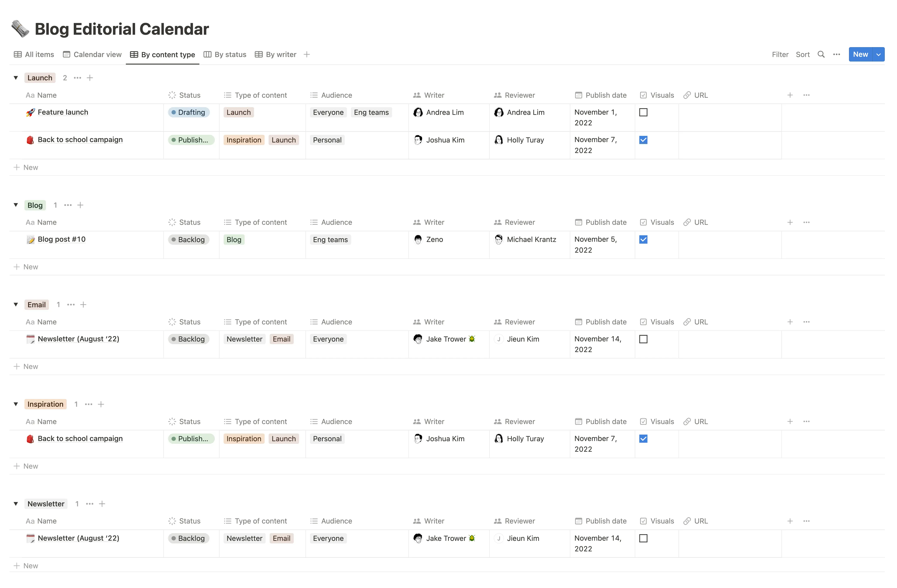Open the view options three-dot menu
Screen dimensions: 897x588
[836, 54]
